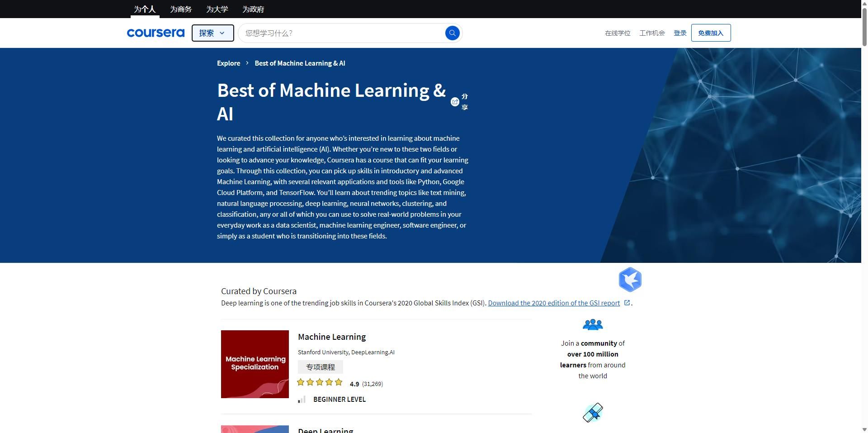Click 'Stanford University, DeepLearning.AI' text
Screen dimensions: 868x433
point(346,352)
